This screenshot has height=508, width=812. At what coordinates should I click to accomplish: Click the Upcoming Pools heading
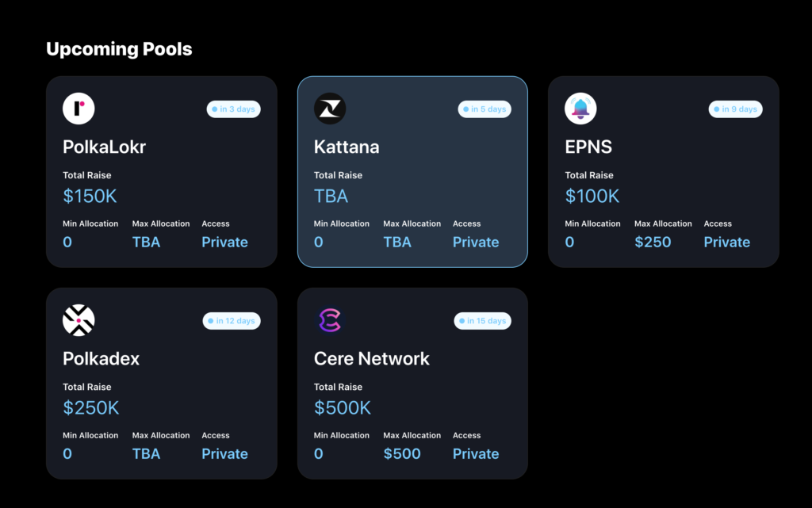(x=119, y=49)
